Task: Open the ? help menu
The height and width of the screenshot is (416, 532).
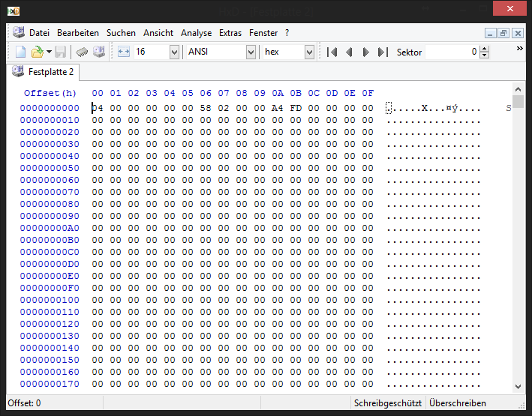Action: [x=287, y=33]
